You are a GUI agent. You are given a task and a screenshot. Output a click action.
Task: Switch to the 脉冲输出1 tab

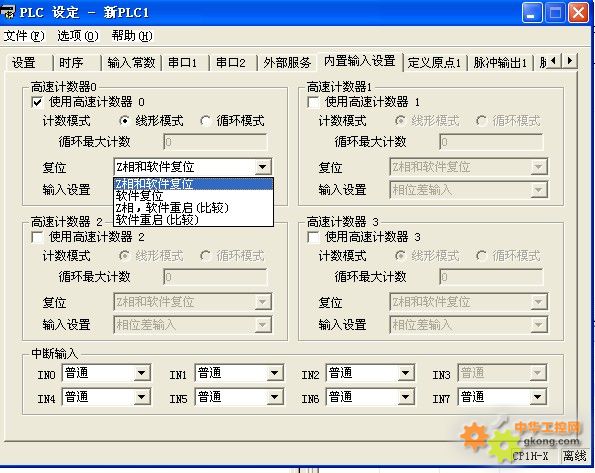click(x=500, y=63)
